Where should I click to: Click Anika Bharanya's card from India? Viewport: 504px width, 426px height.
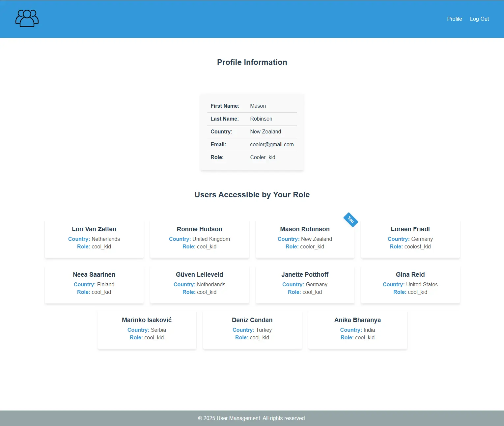coord(357,329)
